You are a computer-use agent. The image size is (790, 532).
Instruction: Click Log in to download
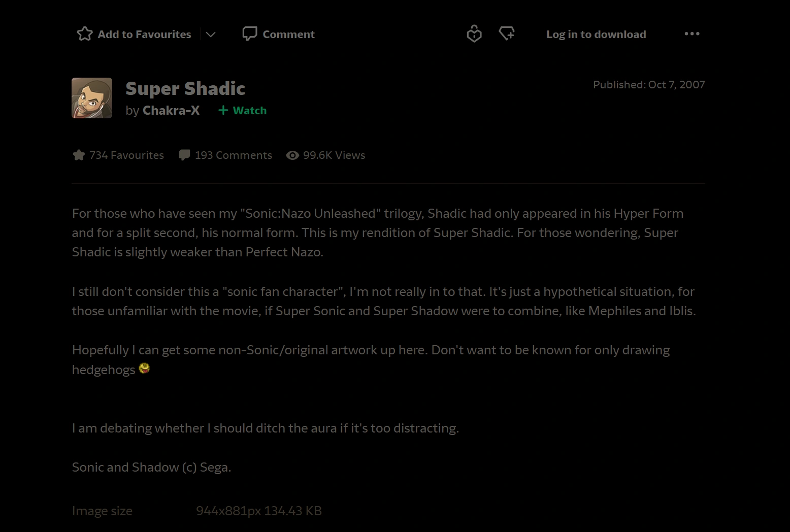click(x=596, y=35)
